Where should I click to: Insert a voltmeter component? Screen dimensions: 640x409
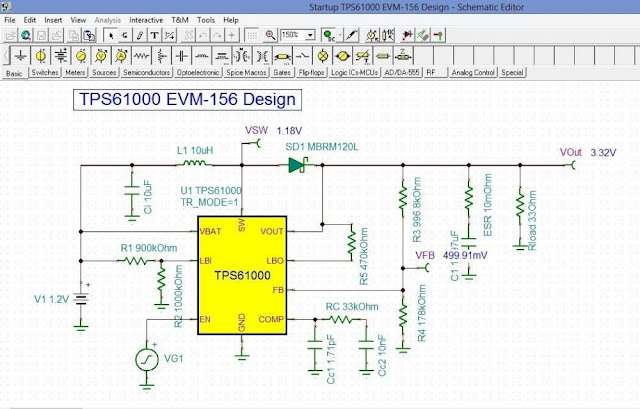101,56
